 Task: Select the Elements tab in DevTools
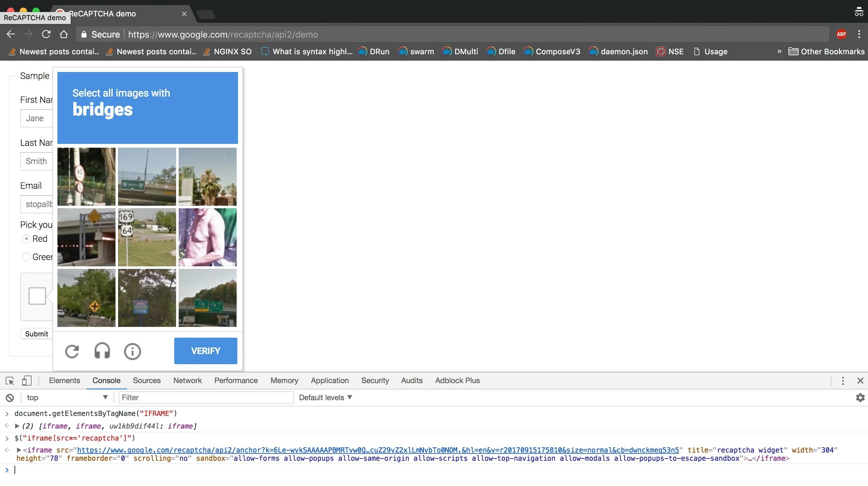click(x=64, y=380)
